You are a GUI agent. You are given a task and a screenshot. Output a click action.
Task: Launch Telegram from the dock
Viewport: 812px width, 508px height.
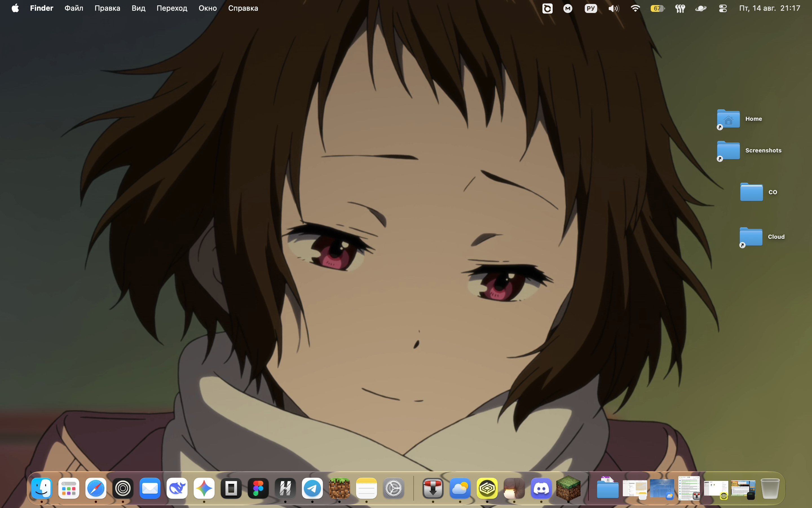(312, 488)
